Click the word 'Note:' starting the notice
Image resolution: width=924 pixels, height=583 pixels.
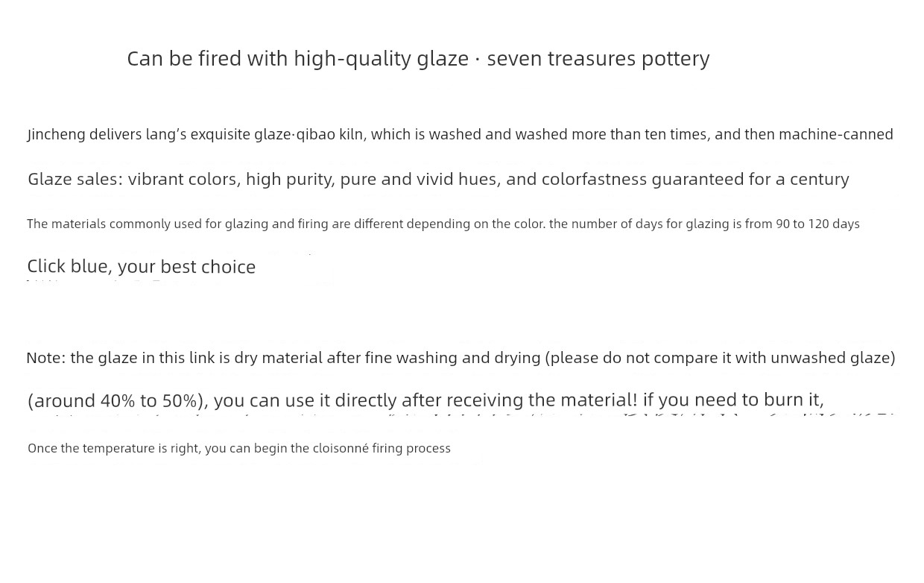pos(46,358)
